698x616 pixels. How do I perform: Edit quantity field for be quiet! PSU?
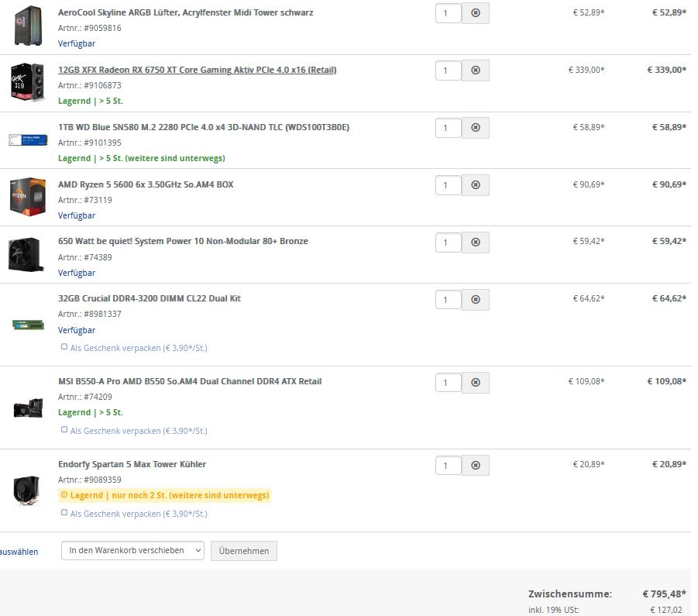coord(449,243)
